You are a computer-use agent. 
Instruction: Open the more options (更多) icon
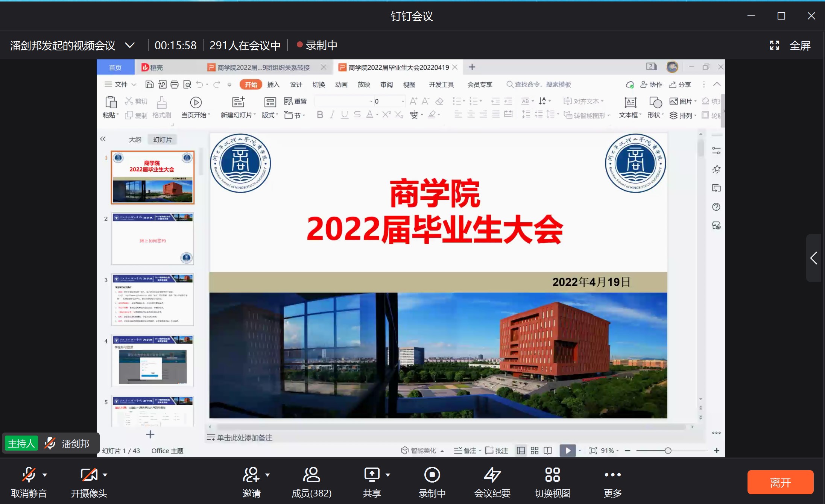point(612,475)
